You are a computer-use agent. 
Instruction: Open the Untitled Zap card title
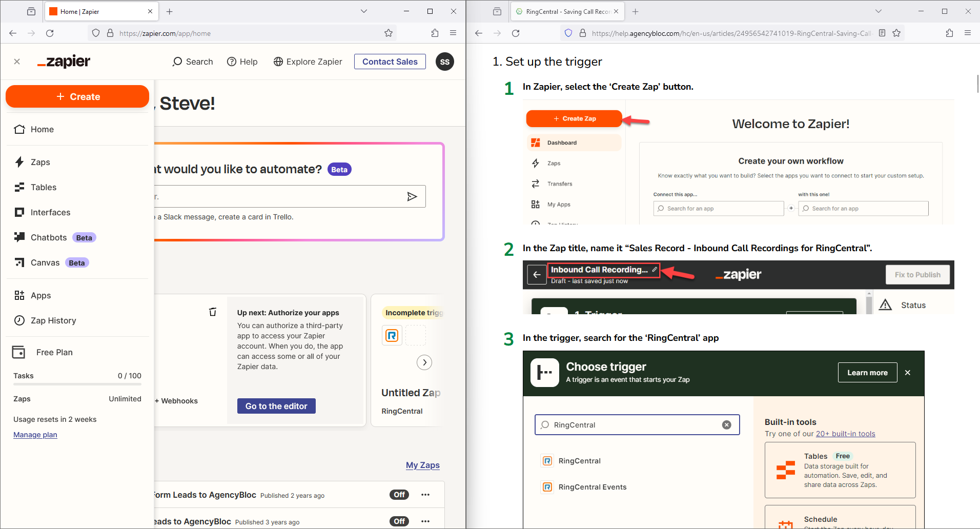point(411,393)
